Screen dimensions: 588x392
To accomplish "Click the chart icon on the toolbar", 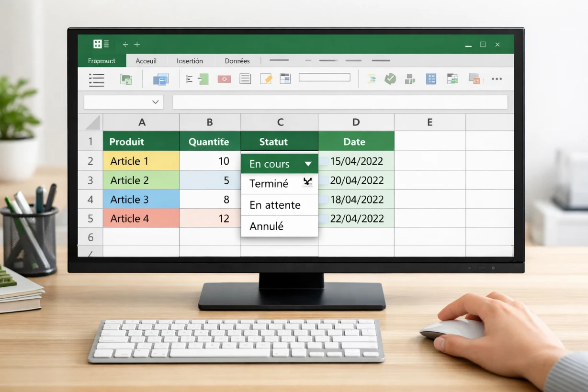I will tap(409, 79).
